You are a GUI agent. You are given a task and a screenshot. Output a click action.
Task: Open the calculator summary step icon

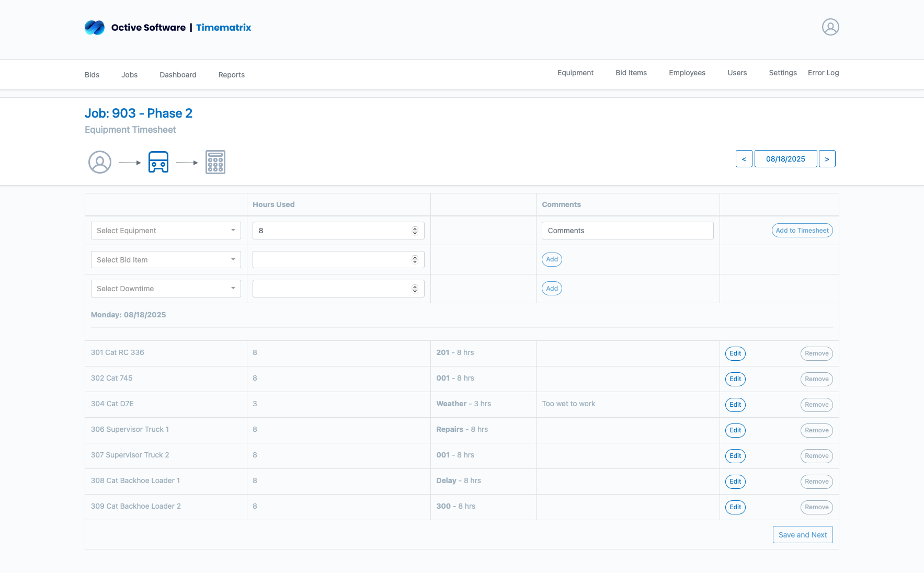pos(215,162)
